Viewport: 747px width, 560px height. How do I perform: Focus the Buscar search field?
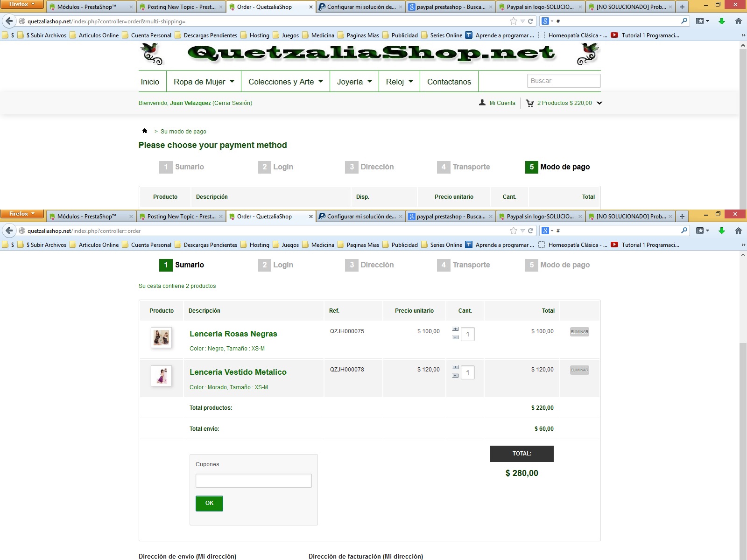(x=564, y=81)
